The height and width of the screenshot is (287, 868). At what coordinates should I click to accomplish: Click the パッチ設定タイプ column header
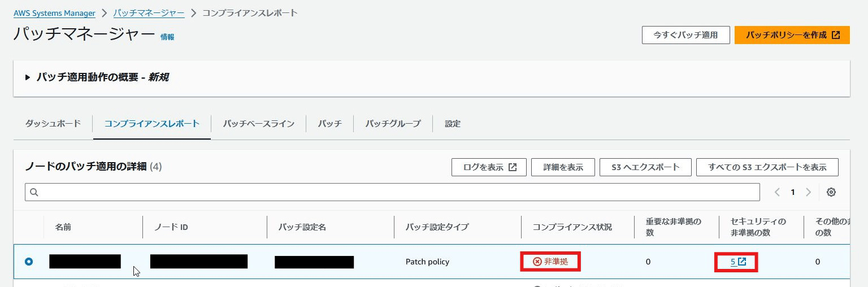437,227
